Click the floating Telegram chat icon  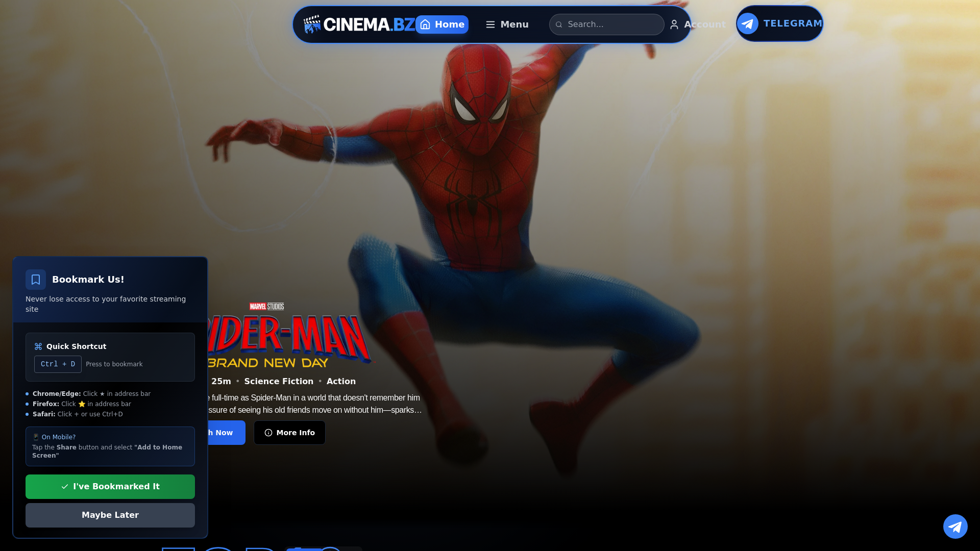(x=955, y=527)
